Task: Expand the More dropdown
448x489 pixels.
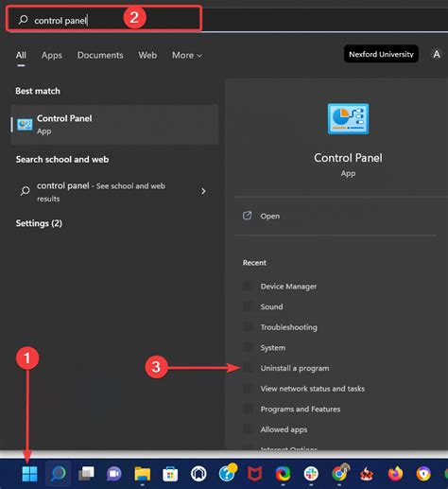Action: [187, 55]
